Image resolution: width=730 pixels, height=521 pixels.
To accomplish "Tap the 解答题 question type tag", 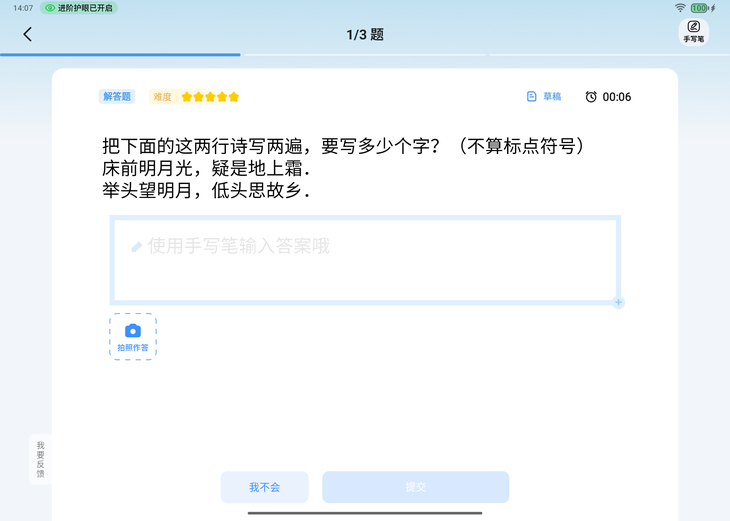I will tap(117, 96).
